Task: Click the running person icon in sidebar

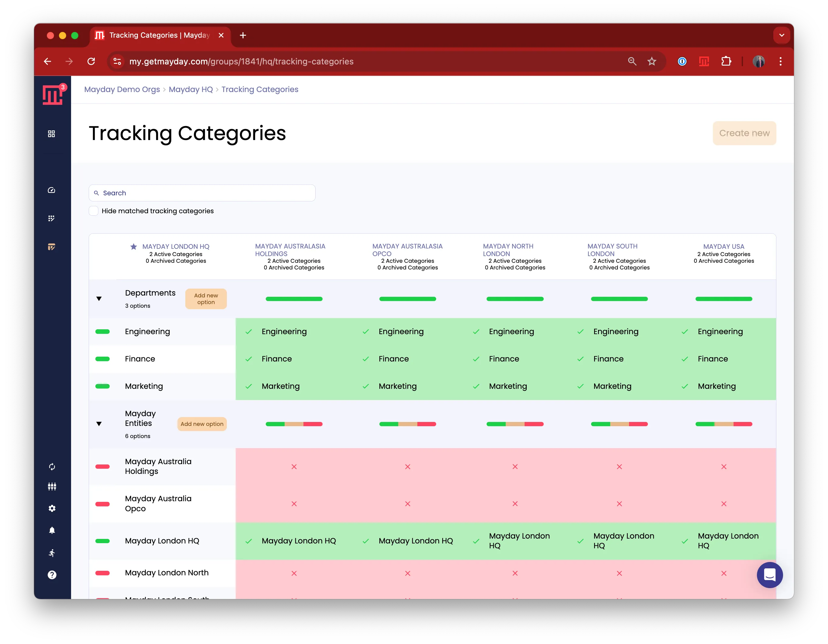Action: click(52, 553)
